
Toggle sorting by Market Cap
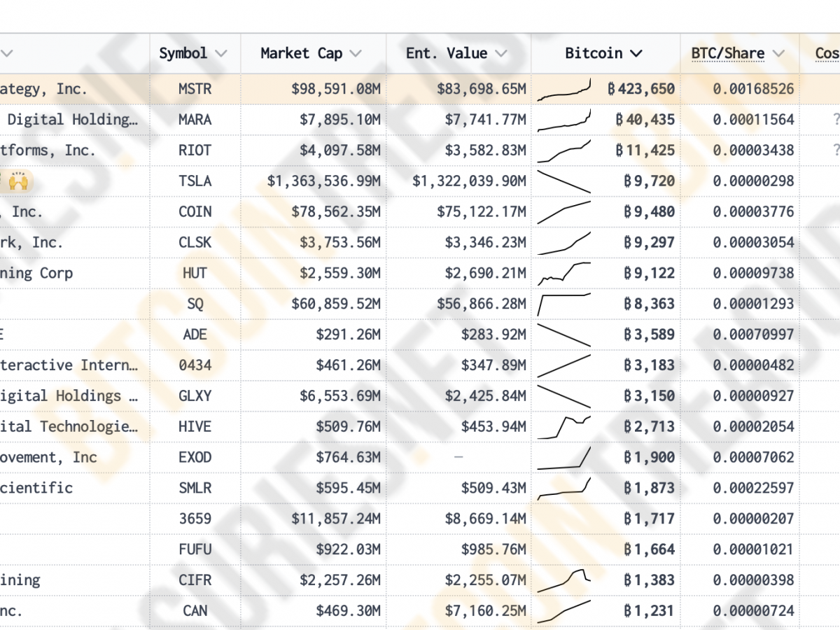(x=354, y=52)
